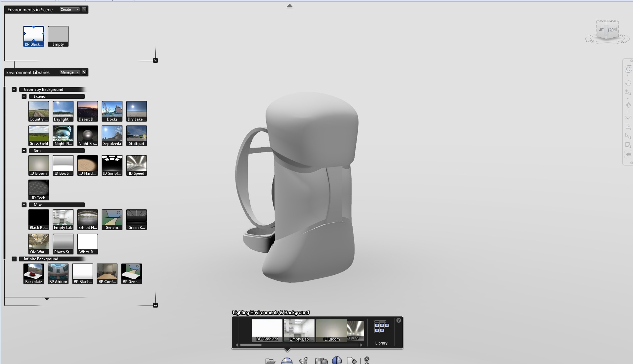Image resolution: width=633 pixels, height=364 pixels.
Task: Open the Environments tool from the bottom toolbar
Action: click(286, 361)
